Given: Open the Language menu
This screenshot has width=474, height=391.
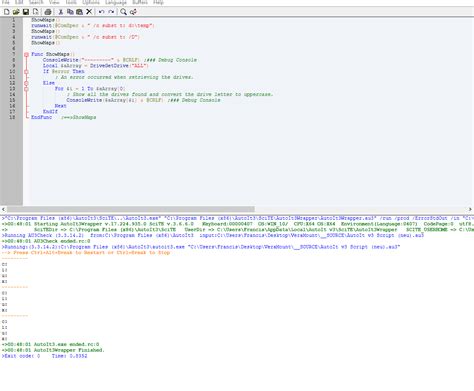Looking at the screenshot, I should [x=116, y=2].
